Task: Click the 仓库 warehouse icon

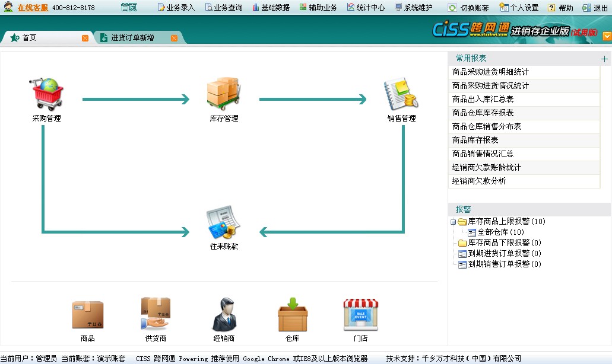Action: [292, 315]
